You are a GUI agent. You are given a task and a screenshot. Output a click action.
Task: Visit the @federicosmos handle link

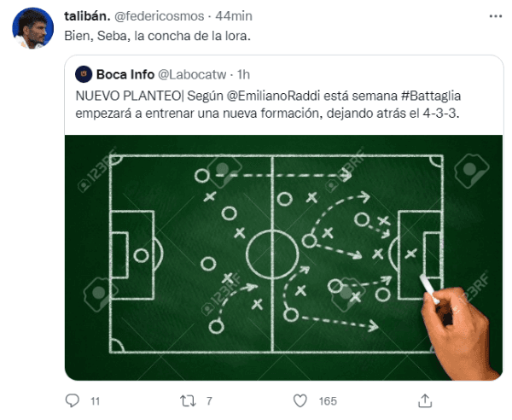pos(162,16)
